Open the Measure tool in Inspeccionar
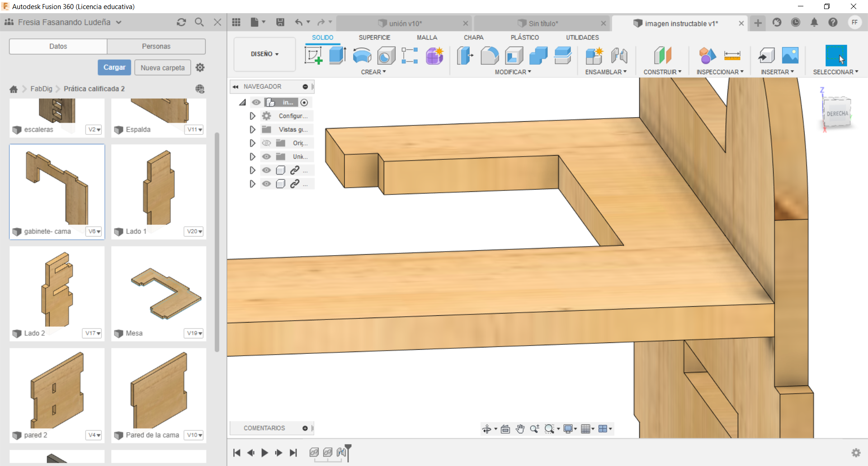This screenshot has height=466, width=868. (x=732, y=56)
